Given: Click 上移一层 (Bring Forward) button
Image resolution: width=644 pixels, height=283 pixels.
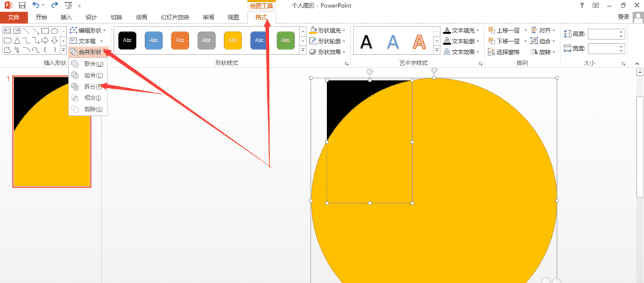Looking at the screenshot, I should point(504,30).
